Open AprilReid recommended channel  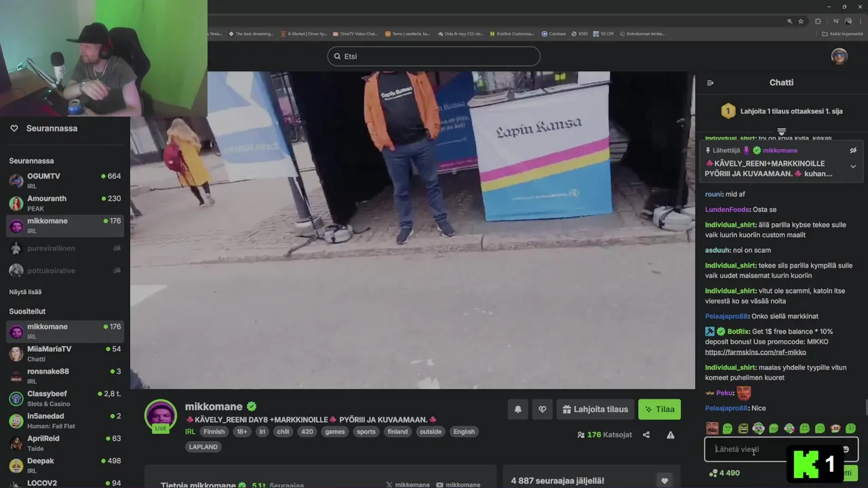tap(65, 443)
